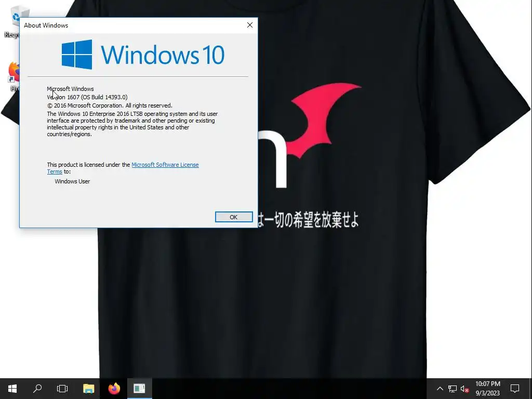532x399 pixels.
Task: Click the Windows 10 logo image
Action: tap(143, 54)
